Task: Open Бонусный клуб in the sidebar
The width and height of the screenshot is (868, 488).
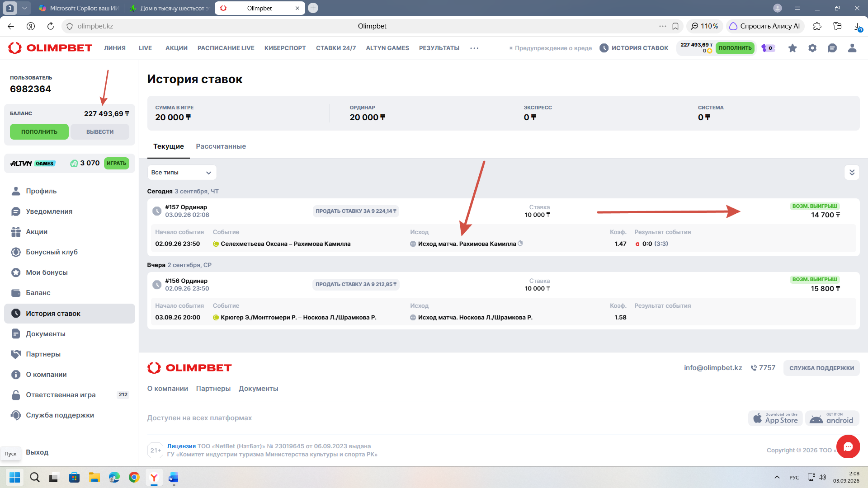Action: [52, 252]
